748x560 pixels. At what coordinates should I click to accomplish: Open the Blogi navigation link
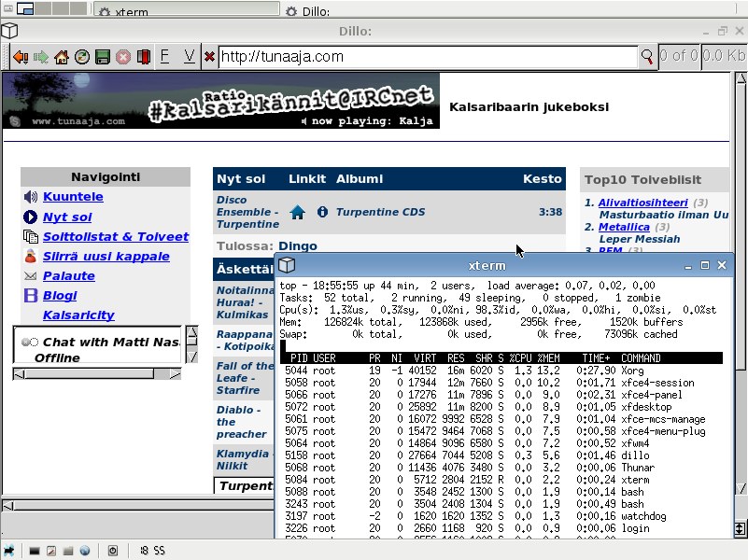pos(60,296)
